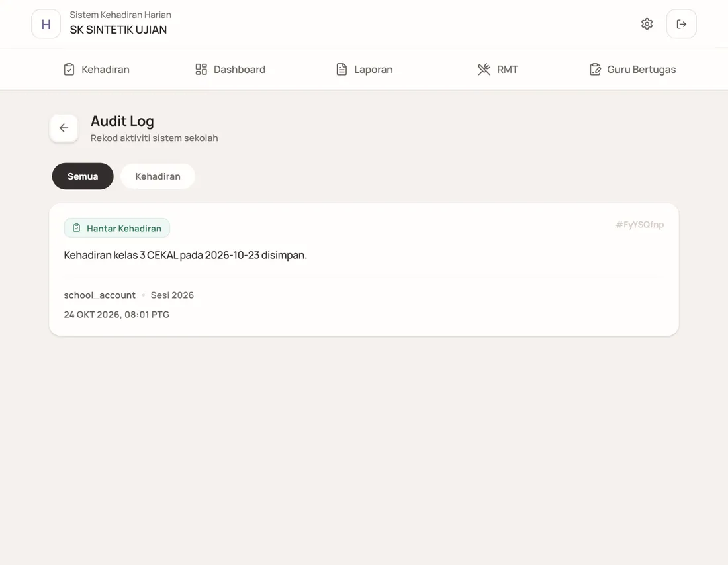The width and height of the screenshot is (728, 565).
Task: Click the school_account user label
Action: pos(100,295)
